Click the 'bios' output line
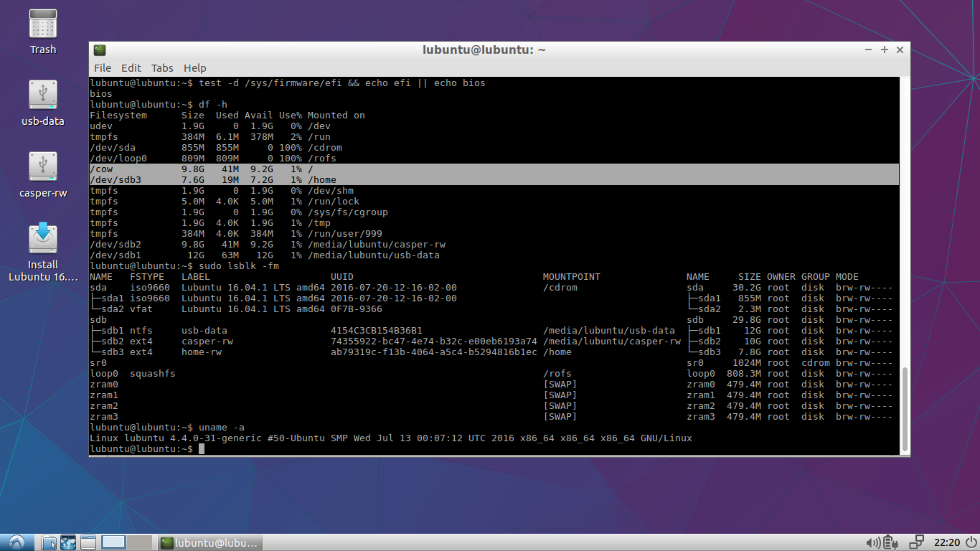Screen dimensions: 980x551 tap(101, 94)
